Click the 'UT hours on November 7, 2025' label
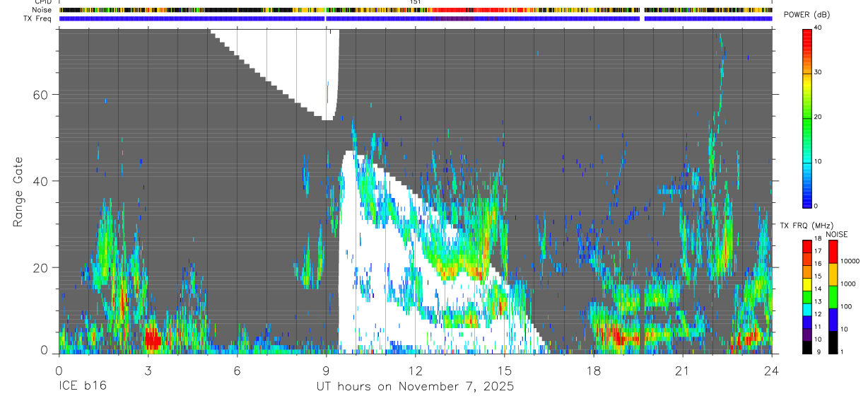Viewport: 868px width, 401px height. (415, 387)
